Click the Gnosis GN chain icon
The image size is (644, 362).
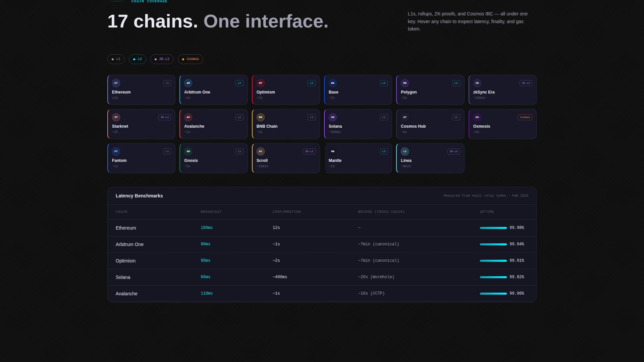coord(188,152)
